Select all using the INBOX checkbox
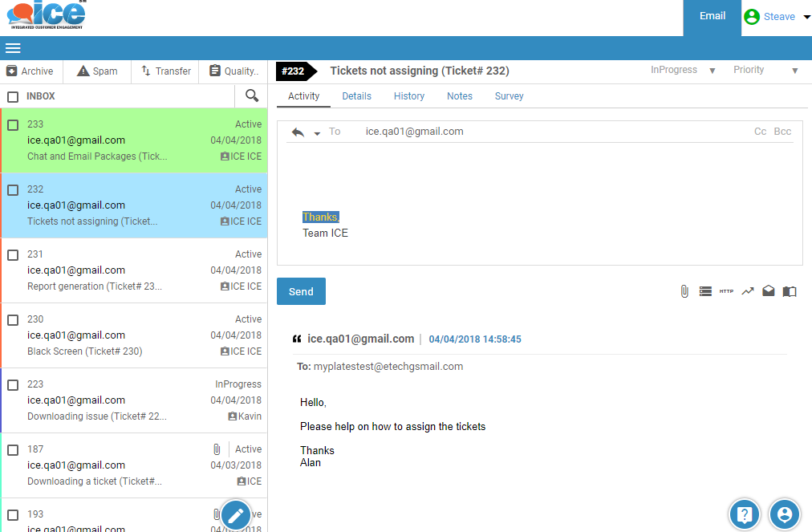812x532 pixels. (13, 96)
